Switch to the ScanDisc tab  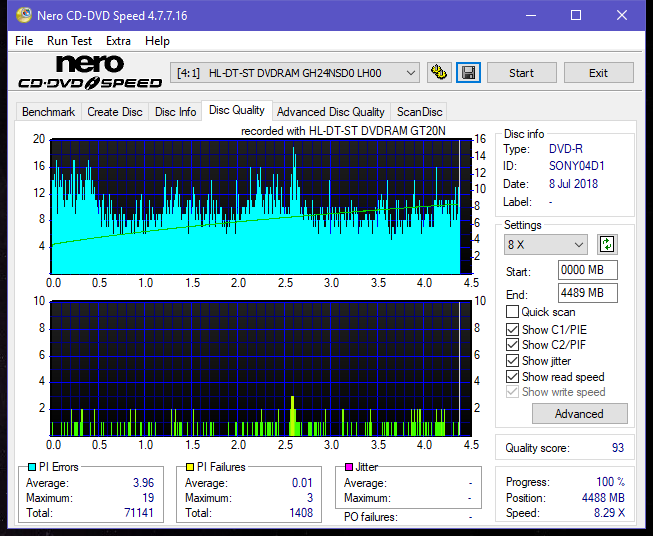tap(419, 112)
